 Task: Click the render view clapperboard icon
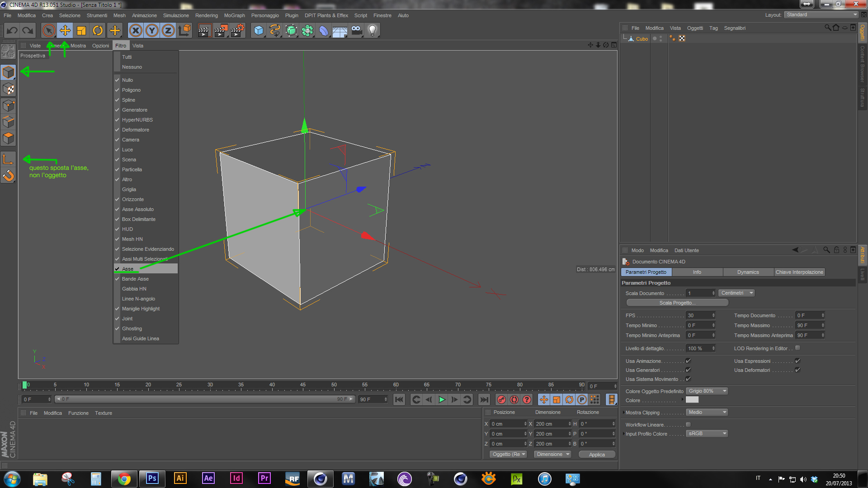click(x=204, y=31)
